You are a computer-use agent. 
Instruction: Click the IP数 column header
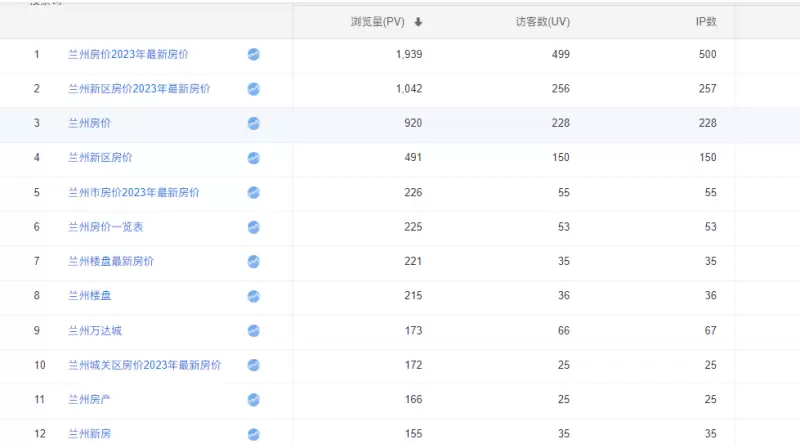pos(706,22)
